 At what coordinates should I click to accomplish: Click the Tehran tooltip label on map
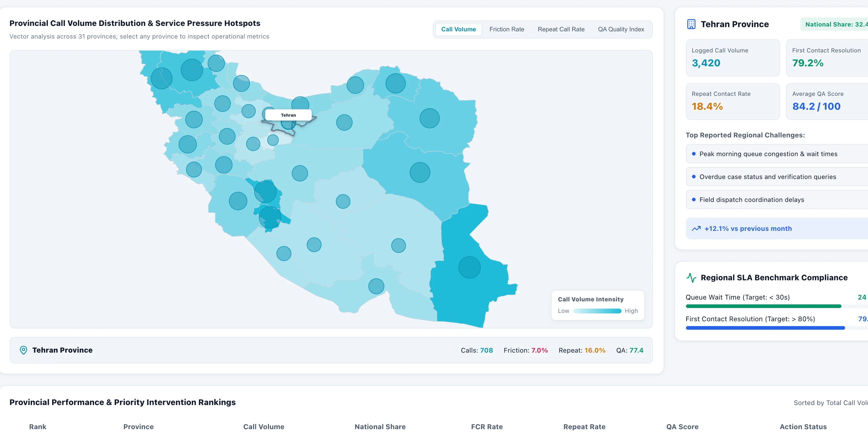[x=288, y=115]
